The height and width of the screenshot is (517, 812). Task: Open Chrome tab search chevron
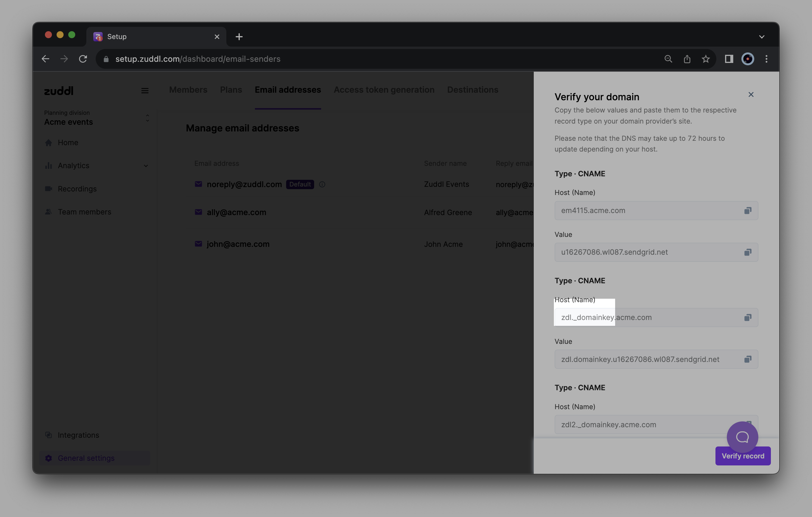pos(762,37)
